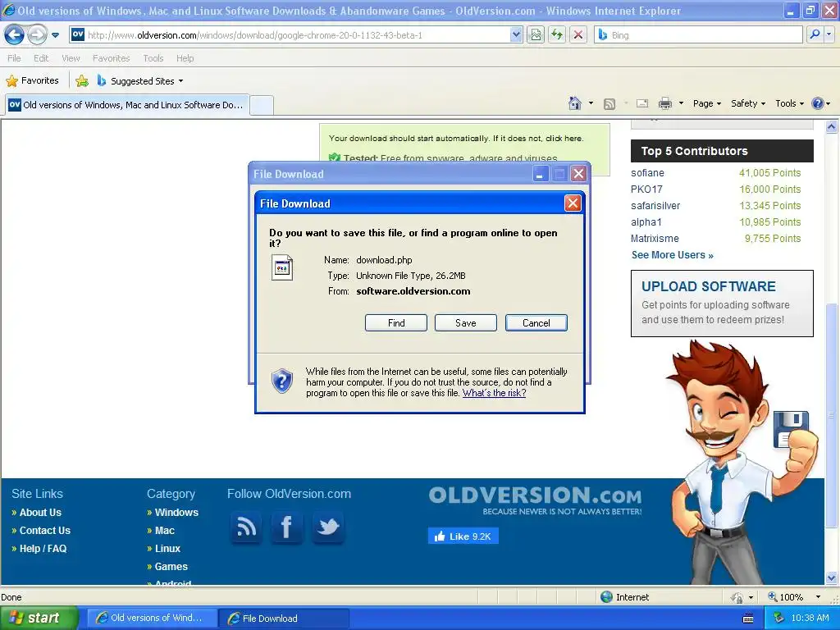Click the Stop loading X icon
The height and width of the screenshot is (630, 840).
578,35
